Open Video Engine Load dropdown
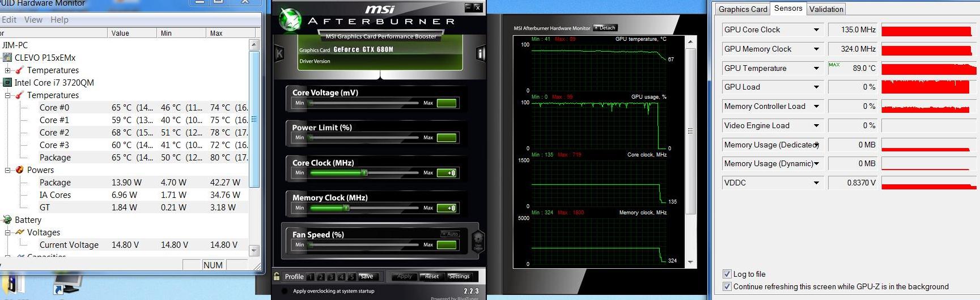The height and width of the screenshot is (300, 980). (x=816, y=125)
